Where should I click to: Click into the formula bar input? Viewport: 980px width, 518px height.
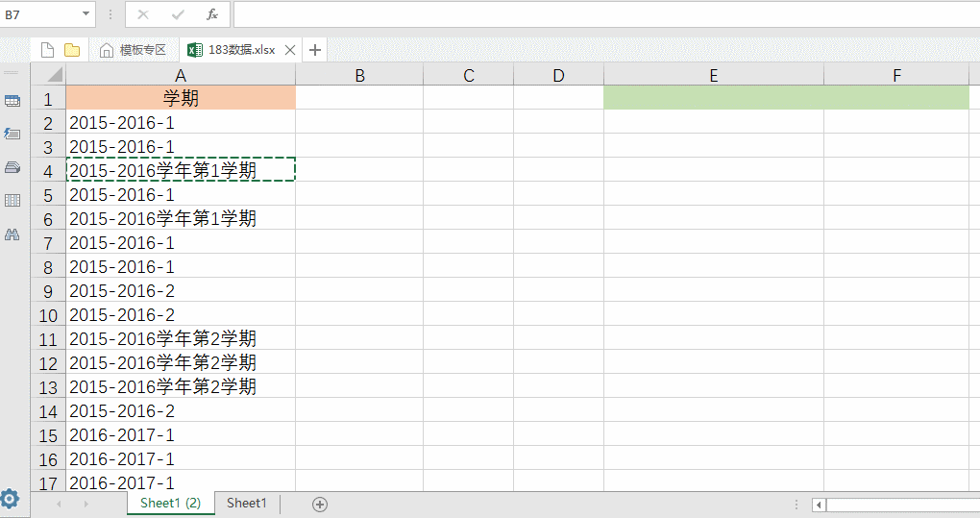pyautogui.click(x=606, y=14)
